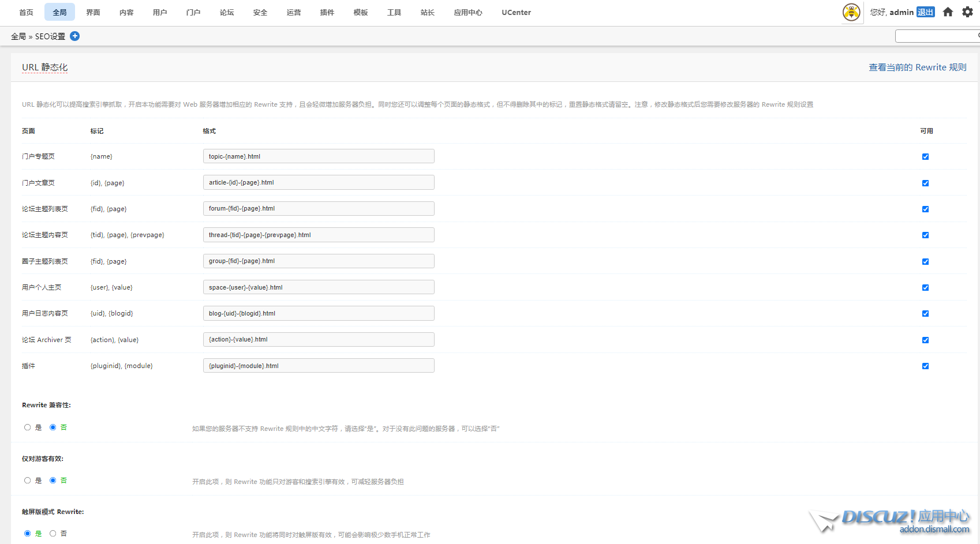Click the forum-{fid}-{page}.html format field
Viewport: 980px width, 544px height.
click(319, 209)
